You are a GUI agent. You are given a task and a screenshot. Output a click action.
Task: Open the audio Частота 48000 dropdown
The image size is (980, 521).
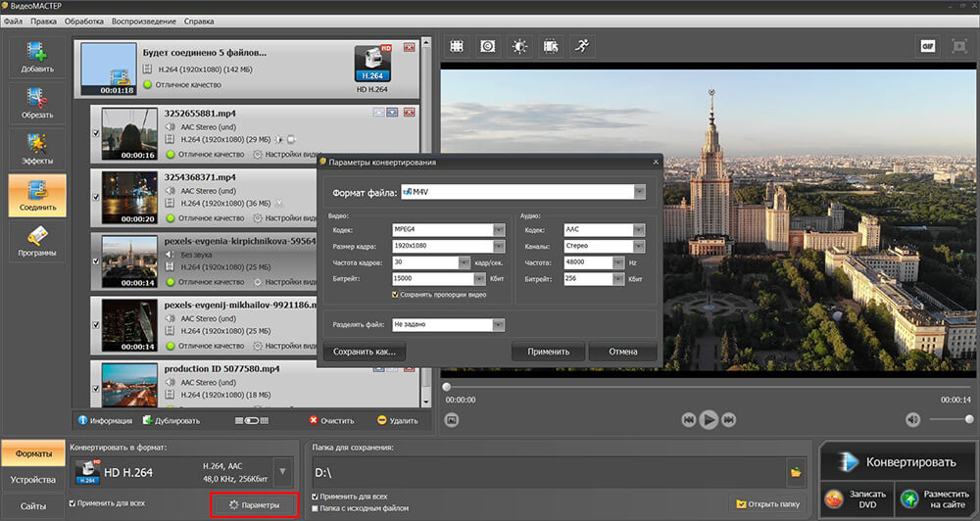point(618,263)
